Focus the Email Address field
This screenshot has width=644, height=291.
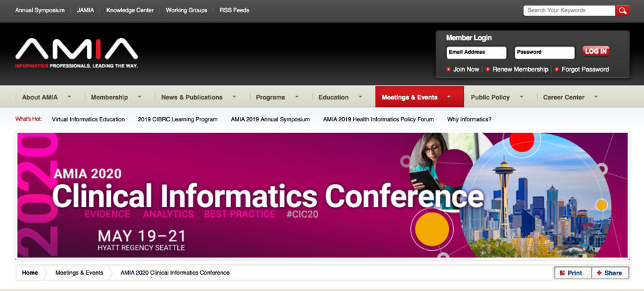pos(476,52)
